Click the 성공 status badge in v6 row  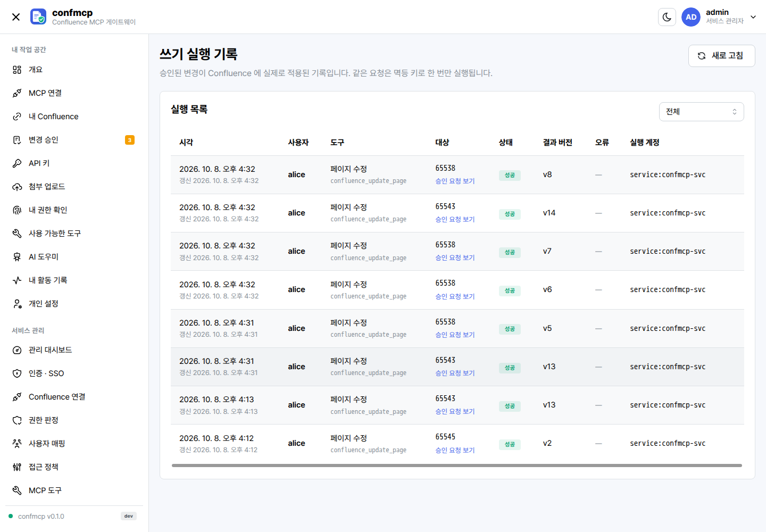point(510,290)
